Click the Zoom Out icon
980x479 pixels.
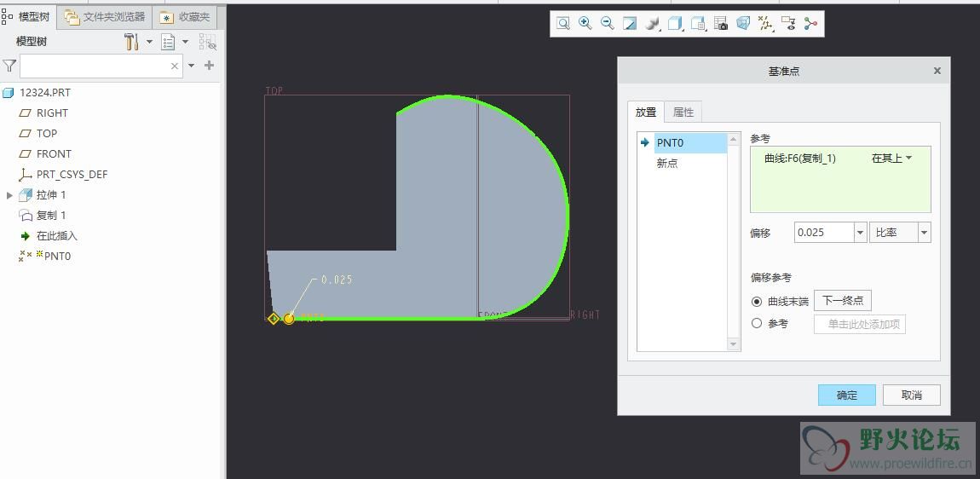pyautogui.click(x=608, y=24)
